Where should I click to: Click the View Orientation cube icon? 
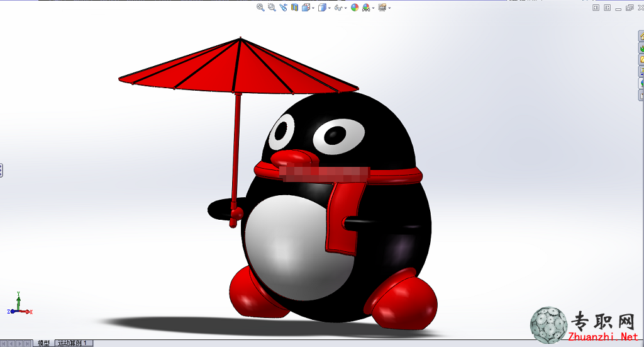[306, 8]
